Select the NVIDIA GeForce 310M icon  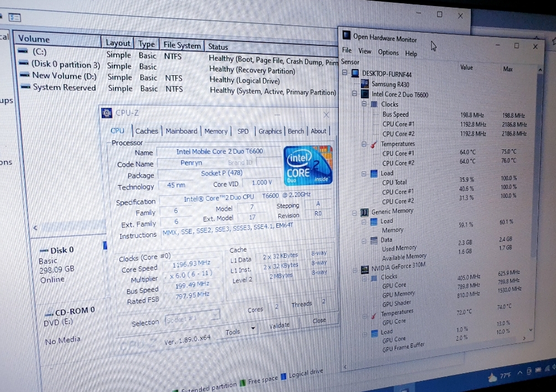pyautogui.click(x=365, y=270)
